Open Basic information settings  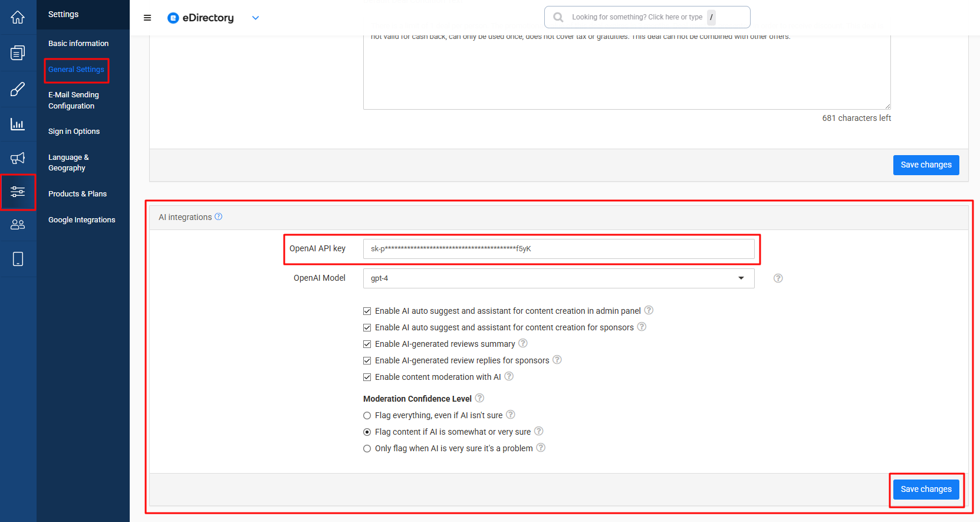click(x=78, y=44)
